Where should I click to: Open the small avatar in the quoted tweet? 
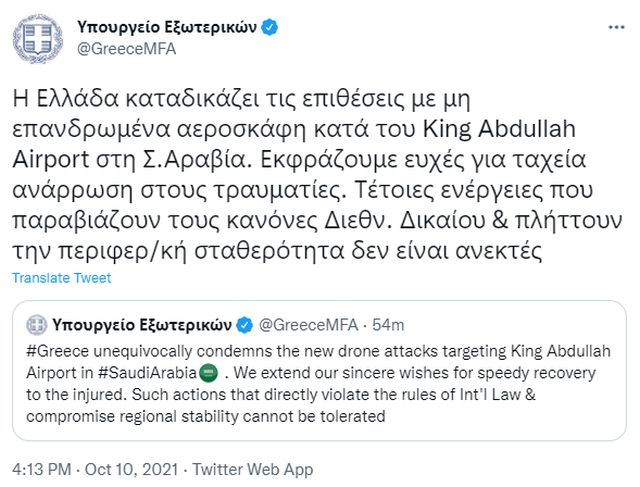coord(38,325)
